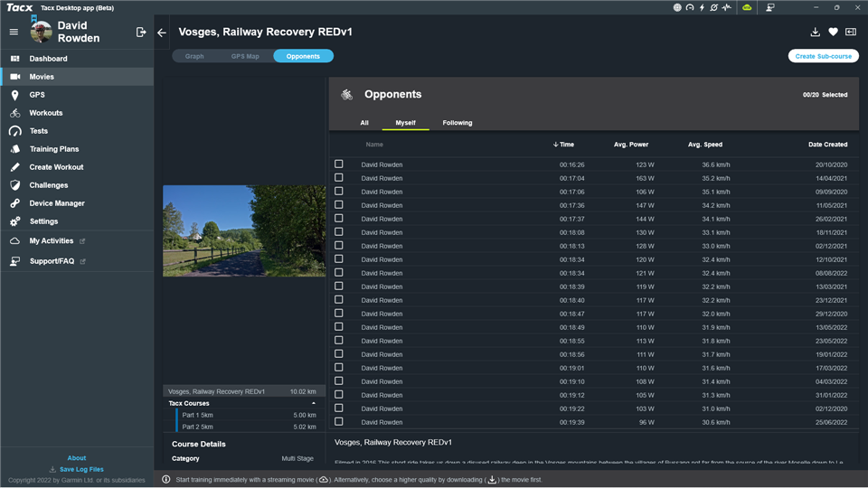868x488 pixels.
Task: Click the Challenges shield icon
Action: click(15, 185)
